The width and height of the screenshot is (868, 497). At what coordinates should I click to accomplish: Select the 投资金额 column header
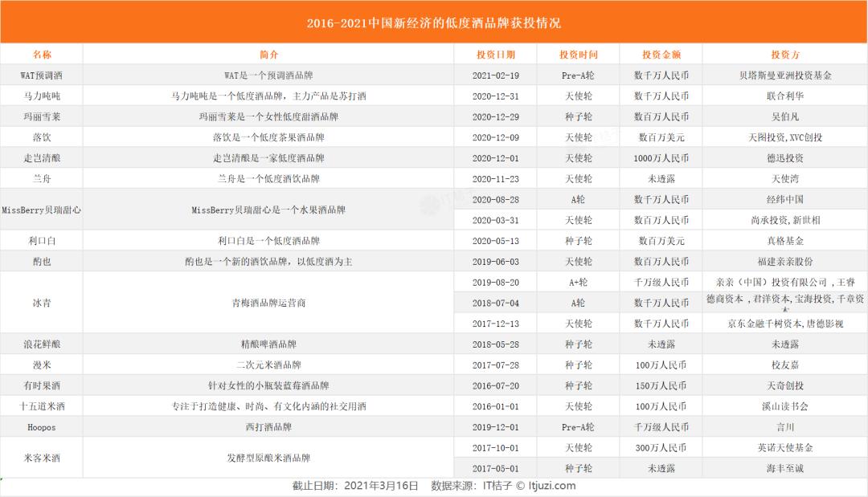pos(661,54)
